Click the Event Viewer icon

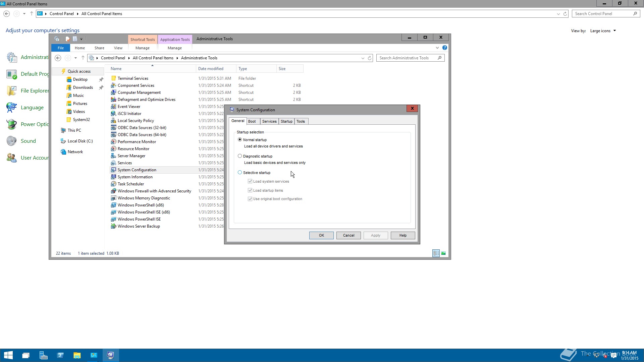coord(113,107)
